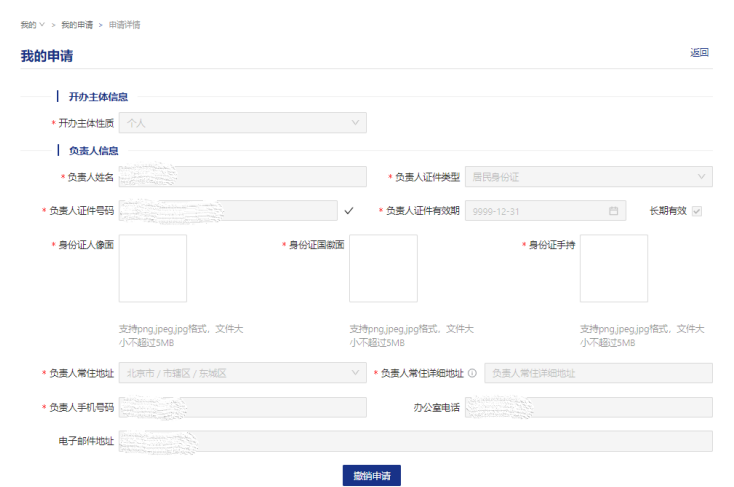This screenshot has height=487, width=734.
Task: Go to 我的申请 in breadcrumb
Action: [x=76, y=24]
